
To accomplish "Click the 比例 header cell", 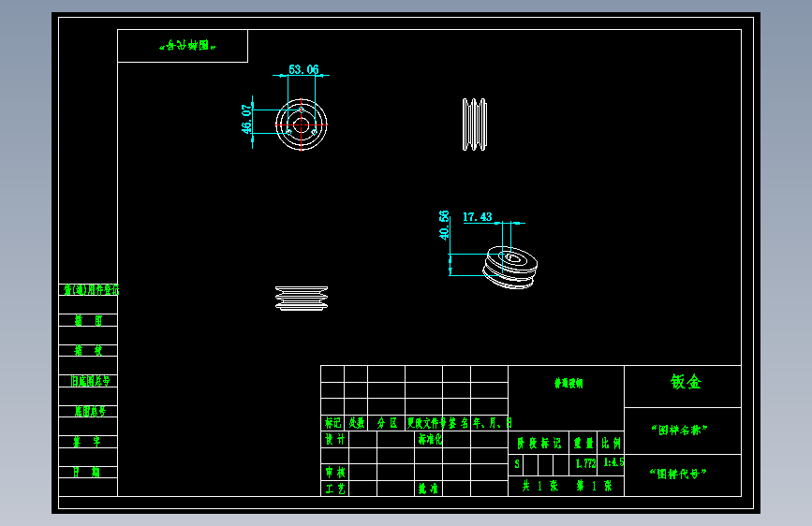I will coord(611,443).
